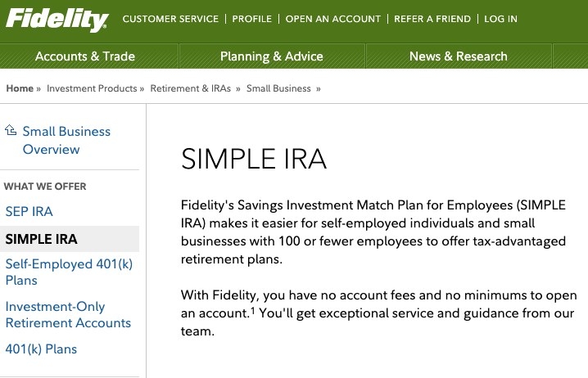The height and width of the screenshot is (378, 588).
Task: Open Investment-Only Retirement Accounts sidebar link
Action: pos(68,315)
